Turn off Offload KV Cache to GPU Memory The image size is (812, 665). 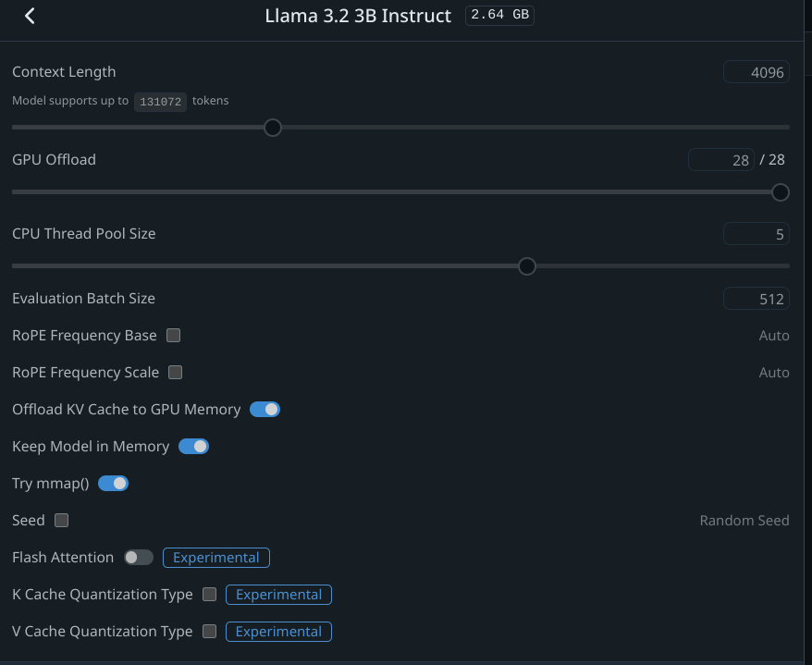[x=265, y=410]
